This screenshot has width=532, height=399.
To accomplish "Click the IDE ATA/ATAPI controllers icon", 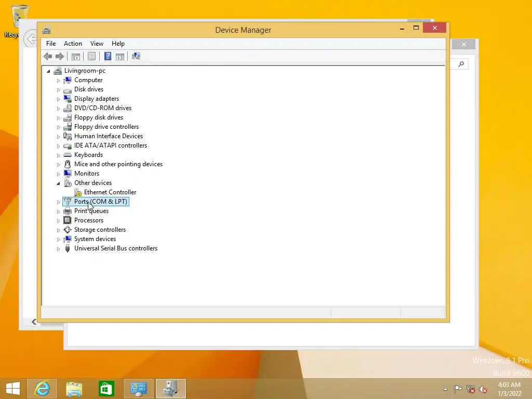I will pyautogui.click(x=68, y=145).
